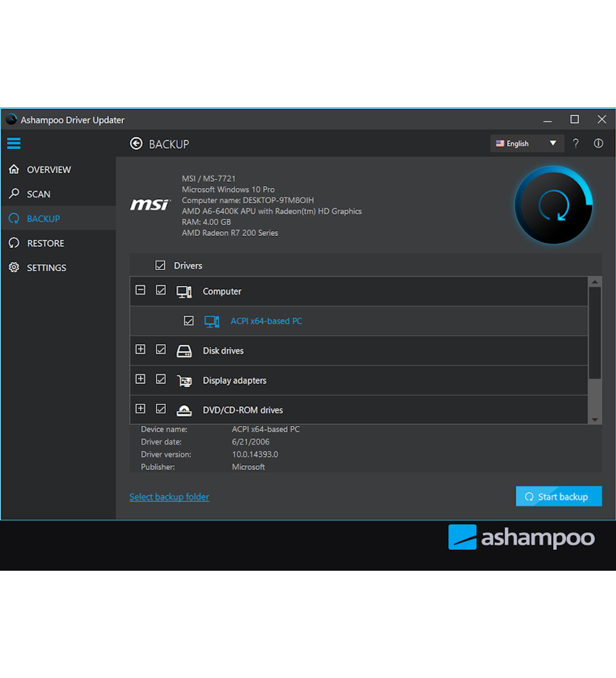The height and width of the screenshot is (678, 616).
Task: Click the DVD/CD-ROM drives icon
Action: coord(184,410)
